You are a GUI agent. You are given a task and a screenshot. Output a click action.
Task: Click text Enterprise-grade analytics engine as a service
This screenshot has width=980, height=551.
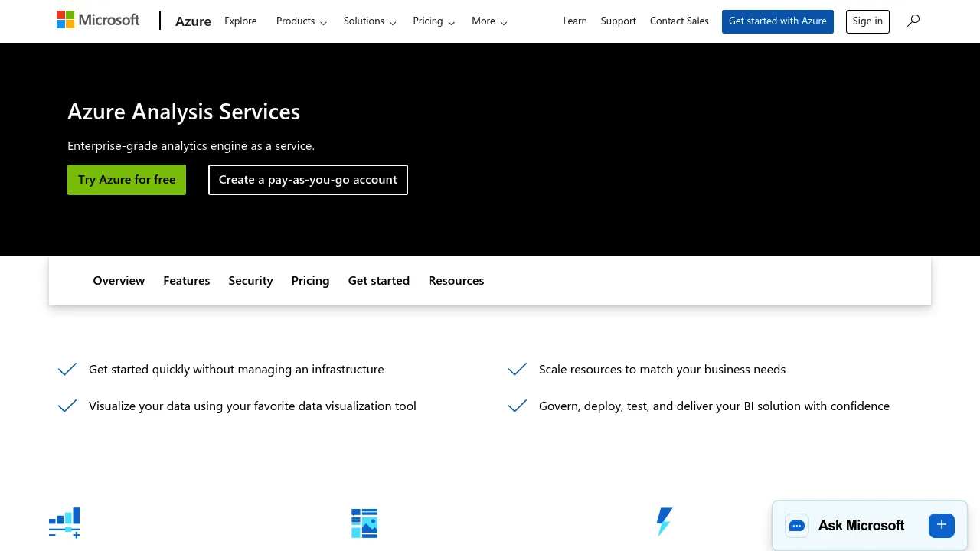click(191, 146)
